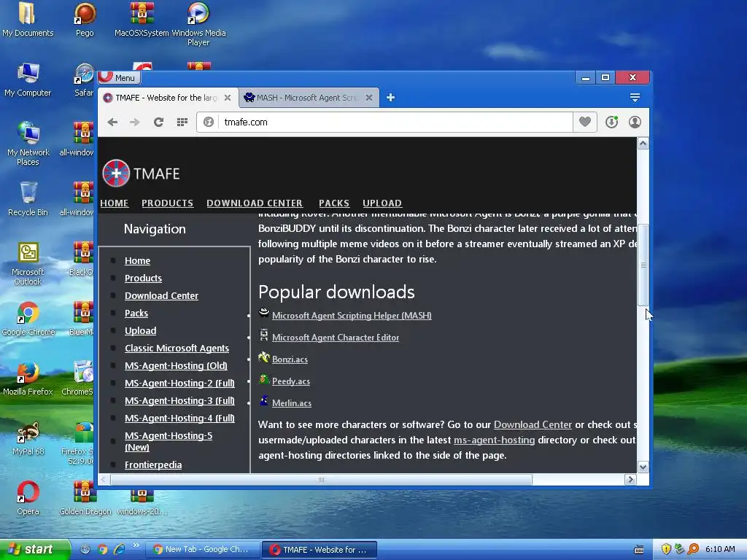Open the Frontierpedia sidebar link
Viewport: 747px width, 560px height.
click(x=153, y=465)
